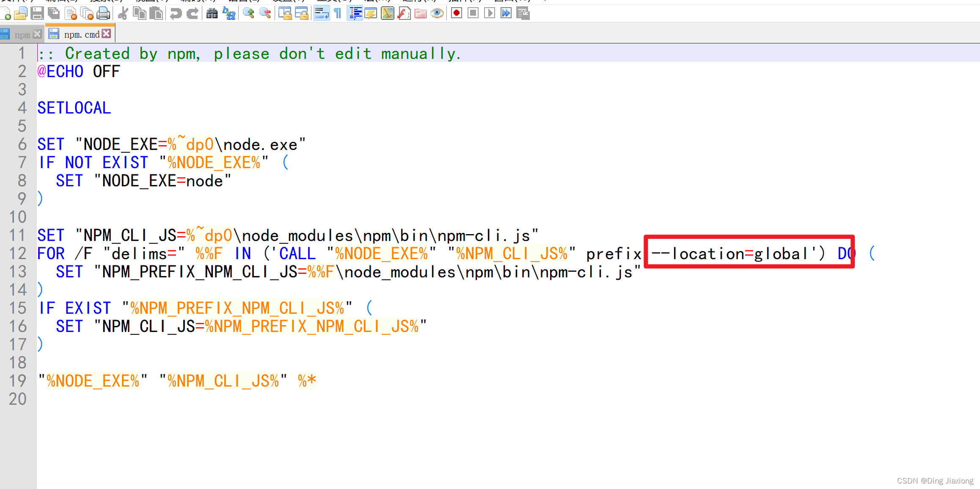This screenshot has width=980, height=489.
Task: Play back the recorded macro
Action: coord(490,14)
